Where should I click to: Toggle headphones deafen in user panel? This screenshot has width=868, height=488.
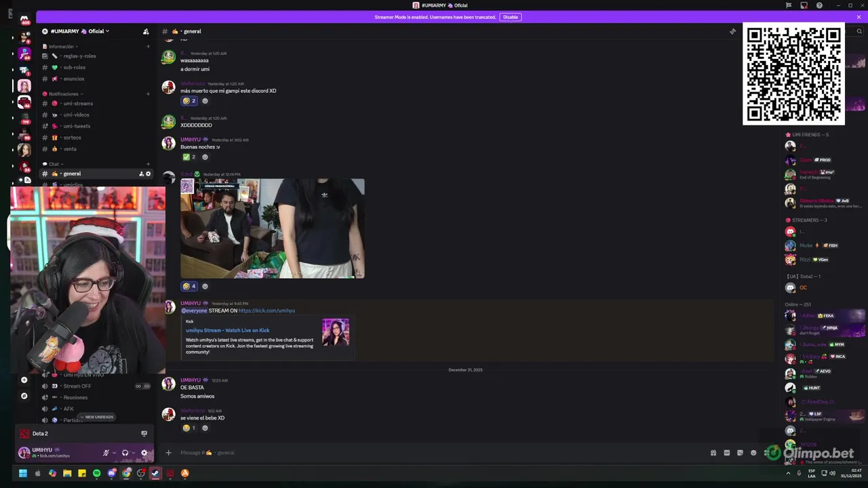point(125,453)
